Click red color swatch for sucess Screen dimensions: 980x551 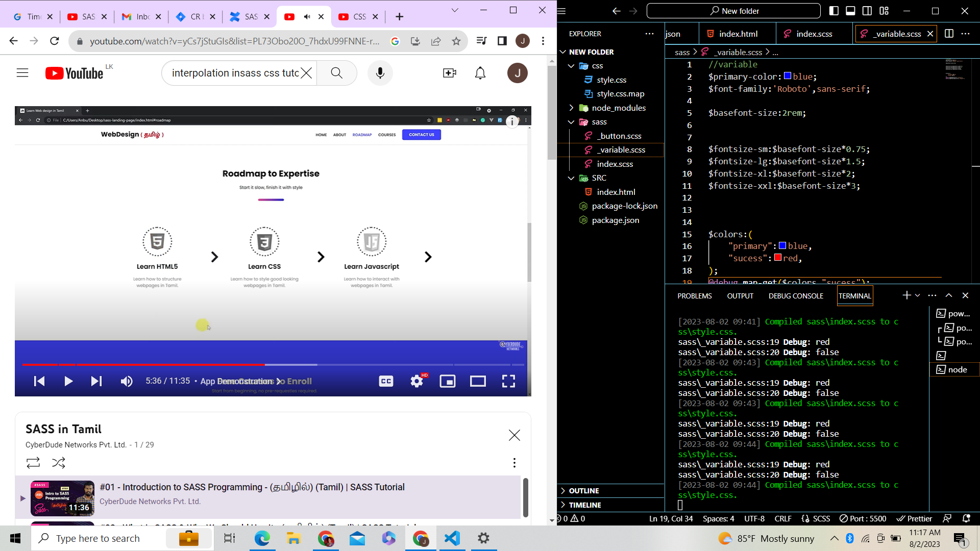778,258
